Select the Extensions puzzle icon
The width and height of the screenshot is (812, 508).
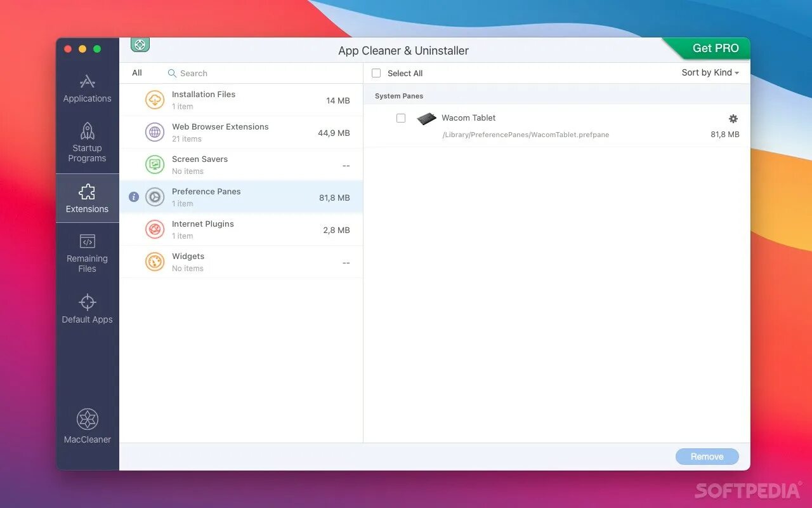(88, 192)
